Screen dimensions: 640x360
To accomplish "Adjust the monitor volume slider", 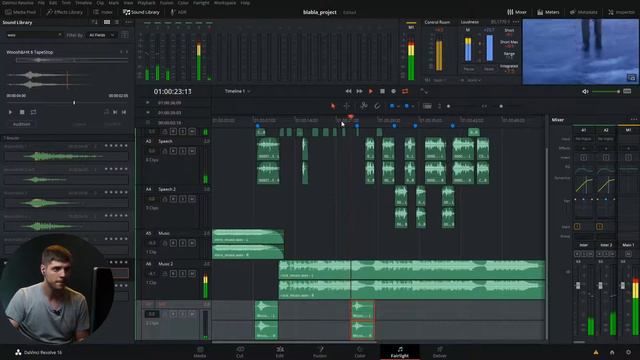I will pos(606,91).
